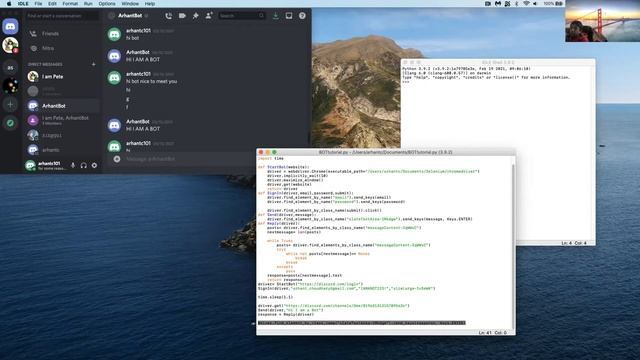
Task: Toggle Discord microphone mute
Action: tap(73, 165)
